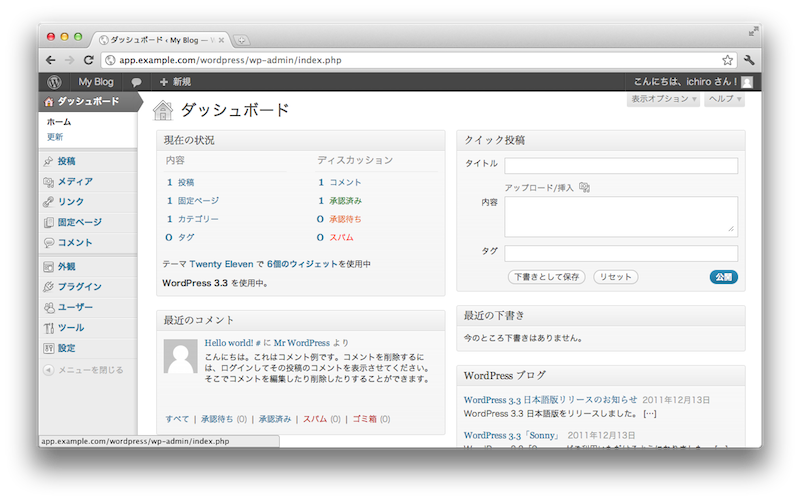Viewport: 800px width, 501px height.
Task: Open the 外観 menu label
Action: coord(66,267)
